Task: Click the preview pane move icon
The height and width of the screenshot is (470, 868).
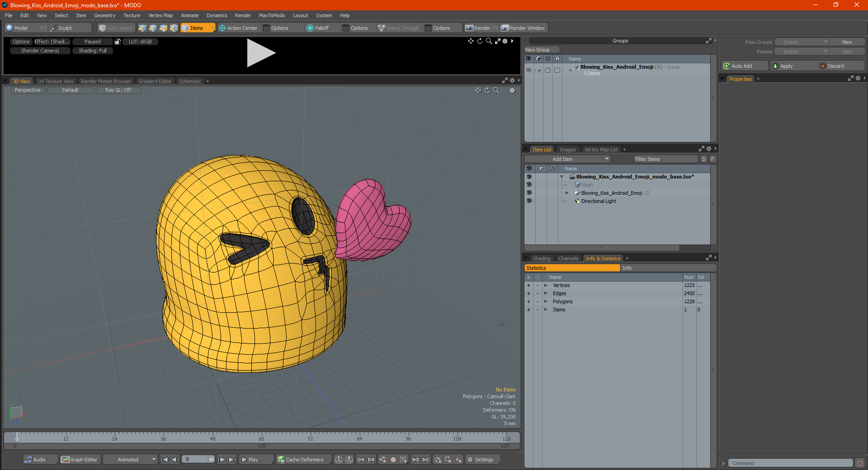Action: pos(471,41)
